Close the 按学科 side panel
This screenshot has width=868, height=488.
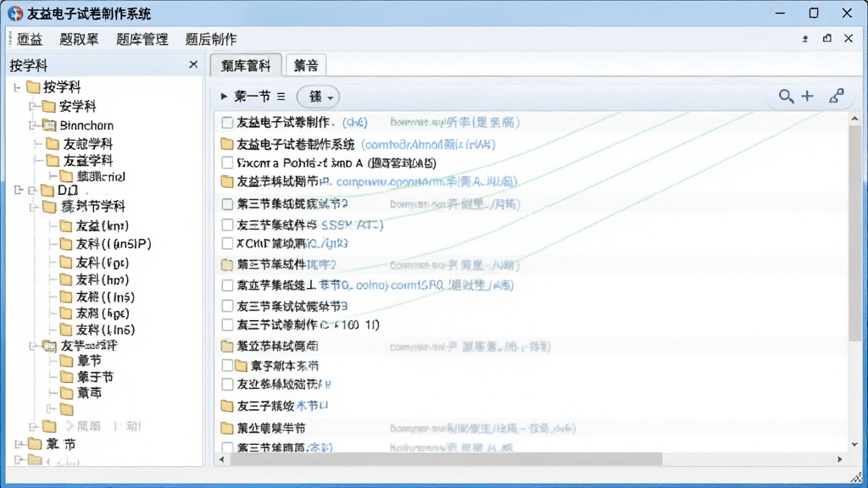coord(193,64)
